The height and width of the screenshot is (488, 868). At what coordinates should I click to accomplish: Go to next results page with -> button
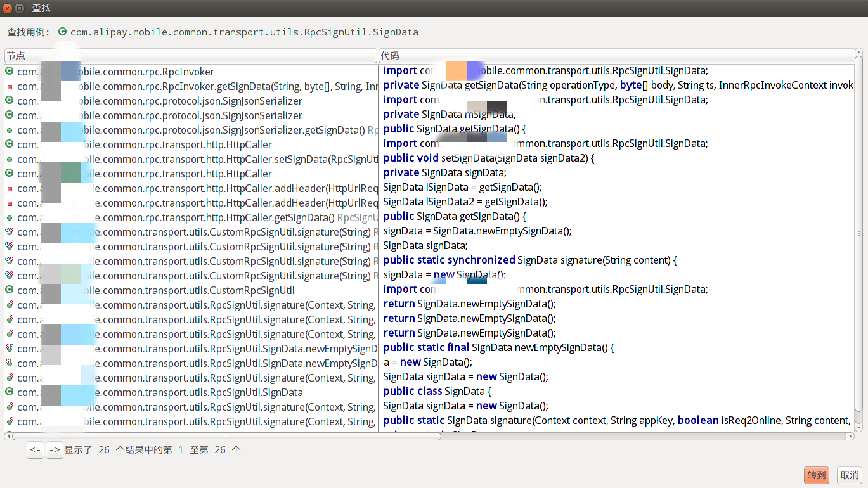click(x=55, y=450)
